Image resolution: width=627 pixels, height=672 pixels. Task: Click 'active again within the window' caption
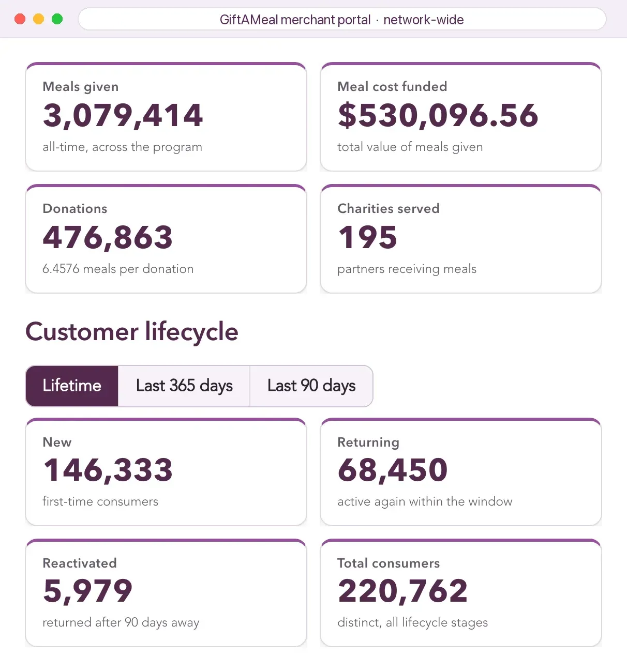pyautogui.click(x=425, y=502)
